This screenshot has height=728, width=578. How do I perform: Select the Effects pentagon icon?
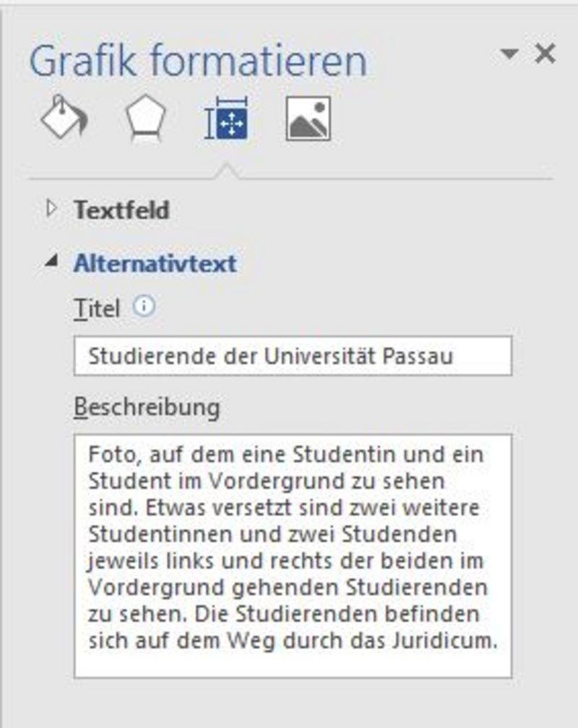point(146,118)
